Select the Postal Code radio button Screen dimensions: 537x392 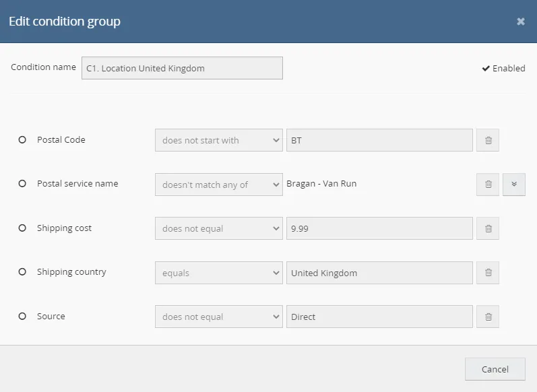pyautogui.click(x=22, y=139)
